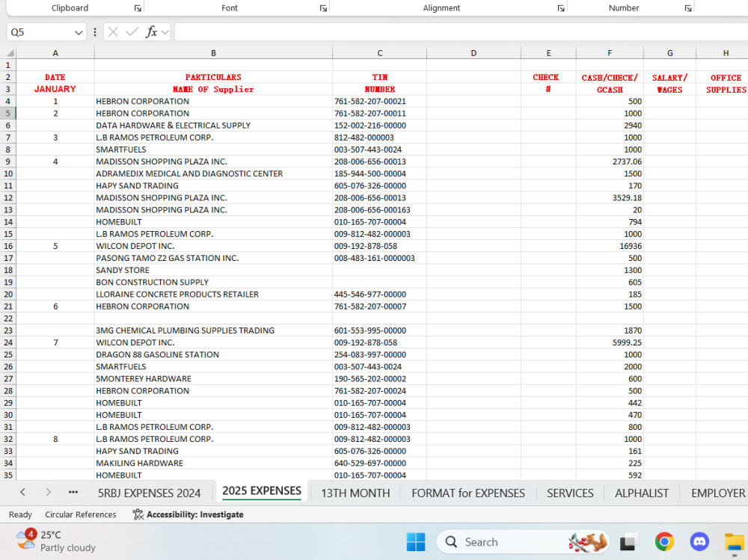Switch to SERVICES sheet tab
The width and height of the screenshot is (748, 560).
(x=570, y=493)
